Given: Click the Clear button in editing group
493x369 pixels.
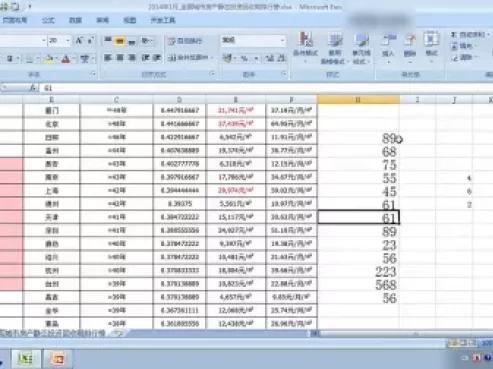Looking at the screenshot, I should point(464,57).
